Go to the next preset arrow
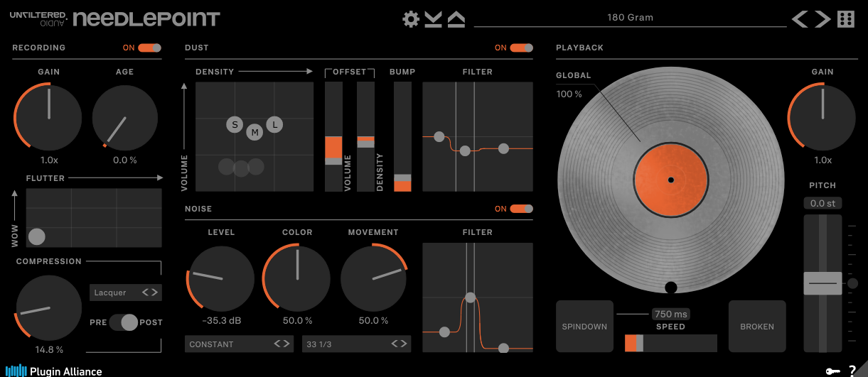This screenshot has width=868, height=377. [x=823, y=19]
